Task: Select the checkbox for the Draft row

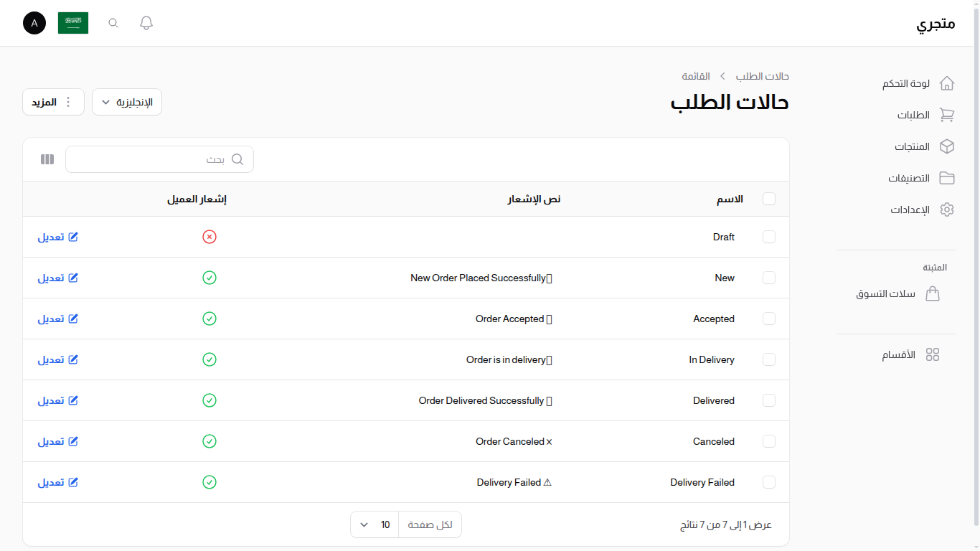Action: pyautogui.click(x=768, y=237)
